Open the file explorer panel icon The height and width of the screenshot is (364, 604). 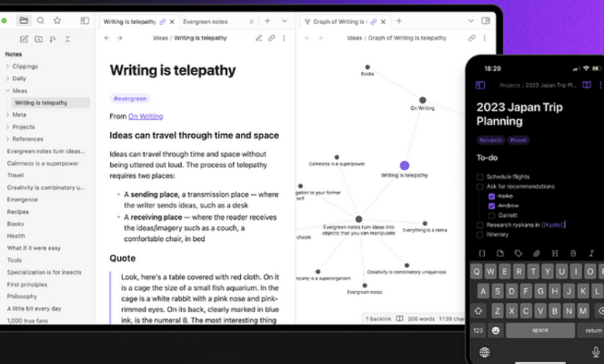click(23, 21)
